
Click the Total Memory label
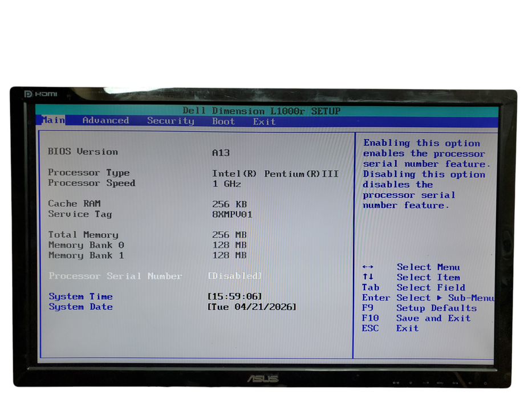click(83, 234)
